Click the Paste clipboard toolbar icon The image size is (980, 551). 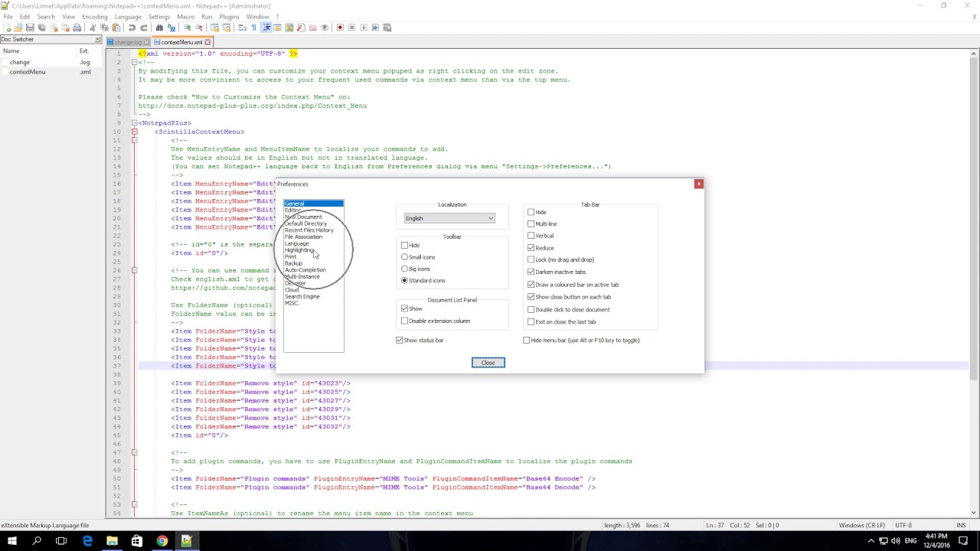(116, 28)
